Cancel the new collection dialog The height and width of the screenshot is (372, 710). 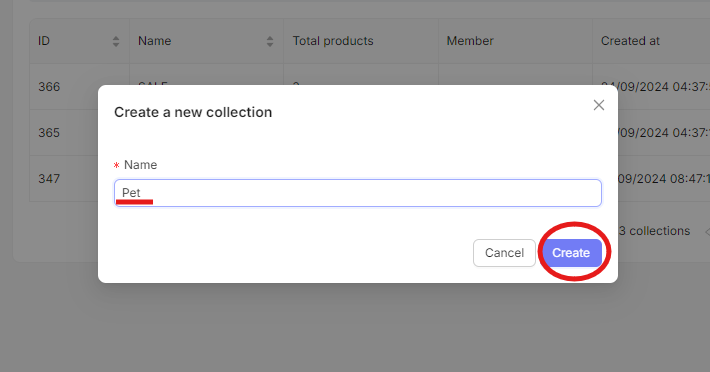[504, 253]
